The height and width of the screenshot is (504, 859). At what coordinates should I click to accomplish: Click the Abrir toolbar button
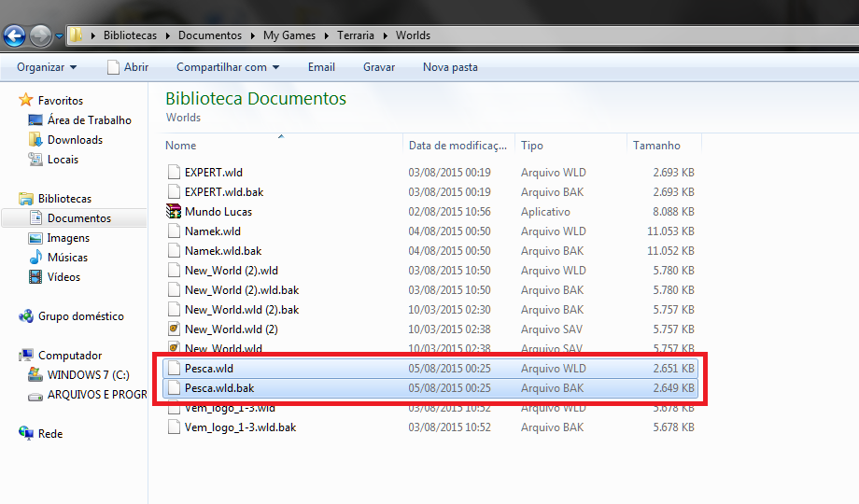(x=128, y=67)
